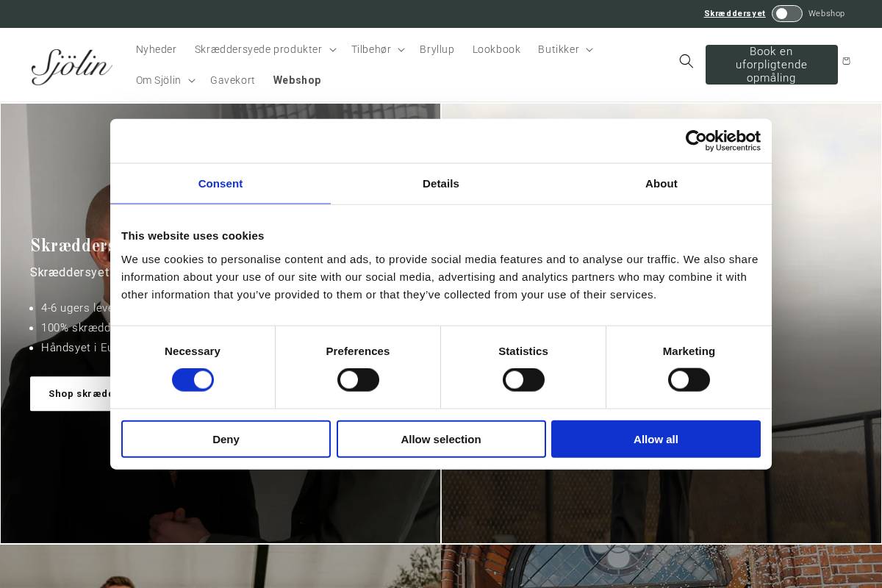The height and width of the screenshot is (588, 882).
Task: Enable the Statistics cookies switch
Action: point(523,380)
